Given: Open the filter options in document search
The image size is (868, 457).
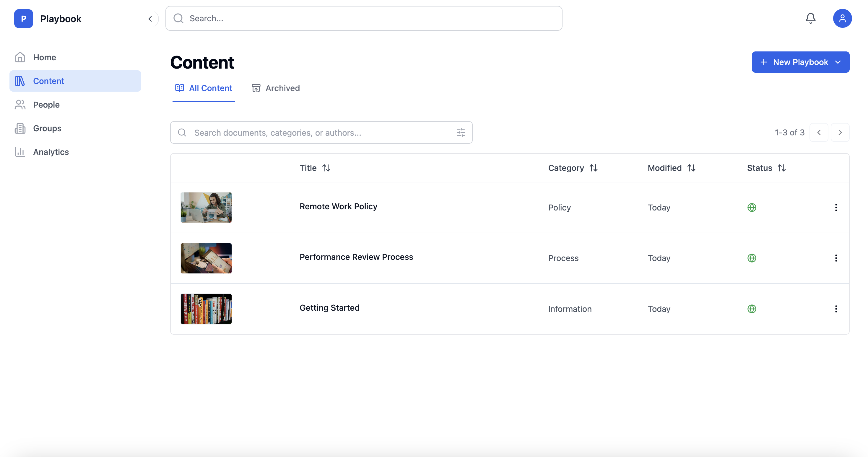Looking at the screenshot, I should click(x=461, y=132).
